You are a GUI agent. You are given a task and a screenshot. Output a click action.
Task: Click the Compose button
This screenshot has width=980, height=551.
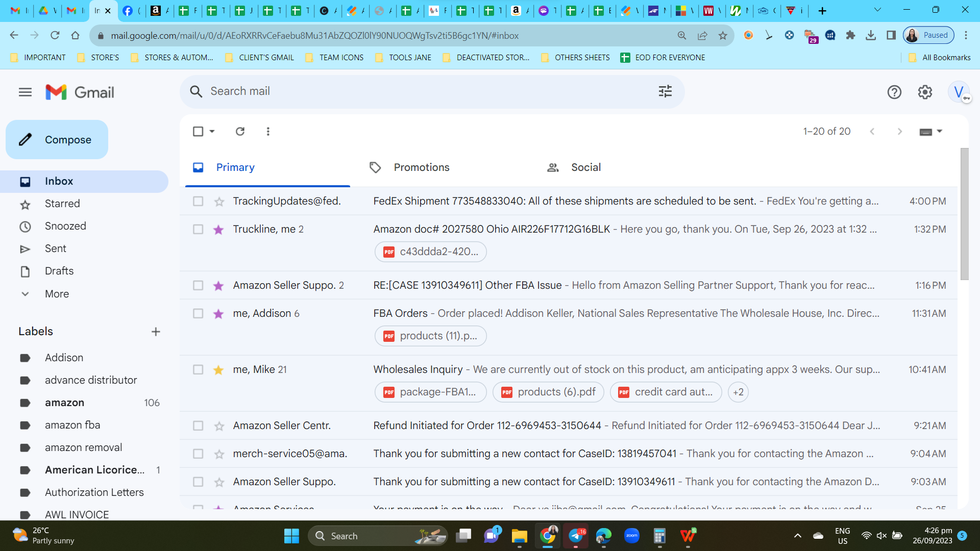(57, 140)
